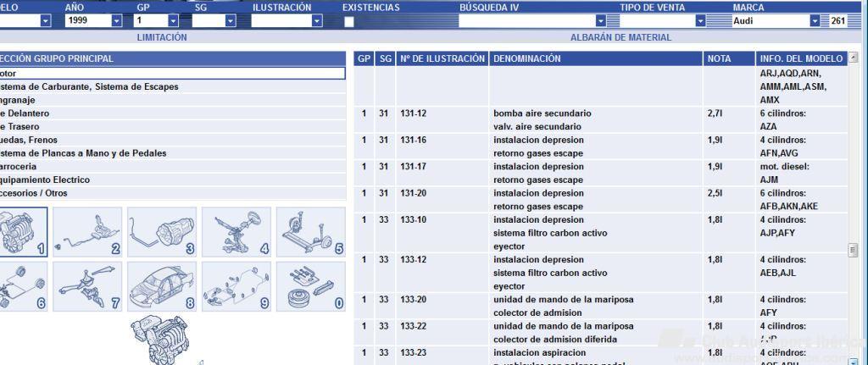Select the rear axle icon numbered 5
This screenshot has height=365, width=868.
coord(310,232)
